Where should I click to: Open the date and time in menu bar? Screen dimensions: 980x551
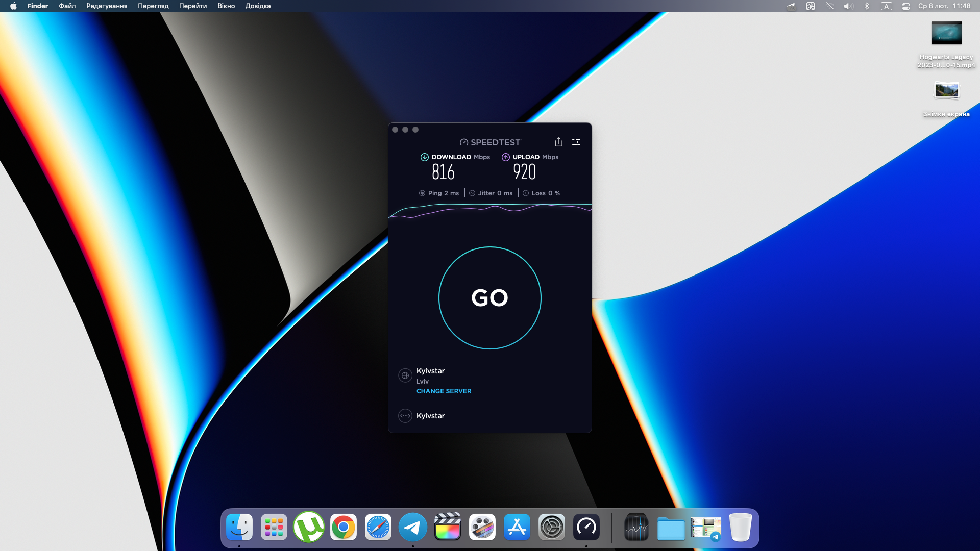(944, 6)
